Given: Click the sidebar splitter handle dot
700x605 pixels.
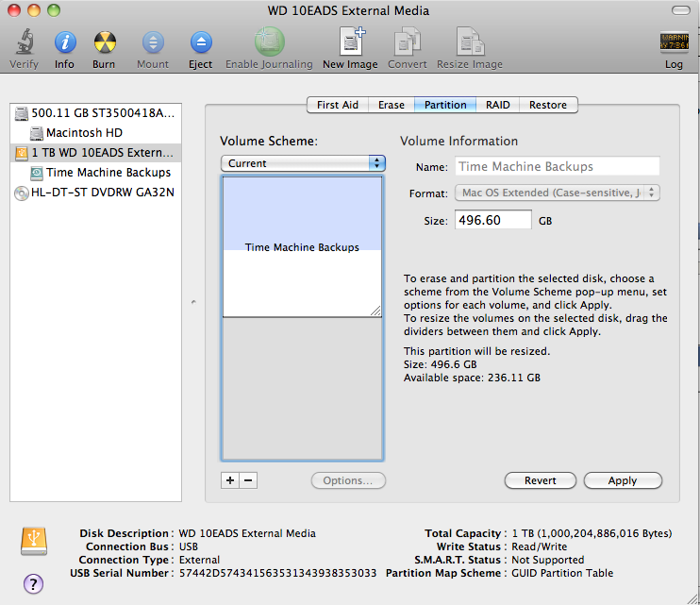Looking at the screenshot, I should [x=193, y=302].
